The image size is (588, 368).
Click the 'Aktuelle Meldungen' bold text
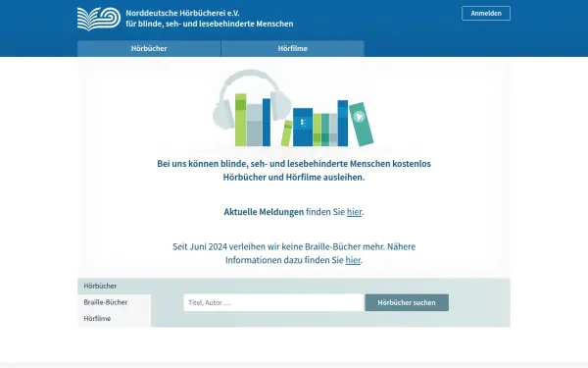coord(264,212)
